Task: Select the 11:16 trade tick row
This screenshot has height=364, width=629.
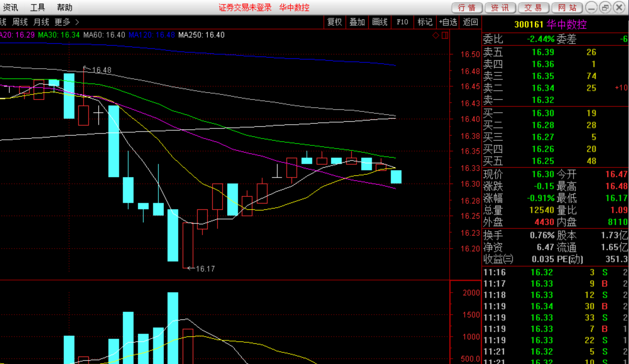Action: coord(555,273)
